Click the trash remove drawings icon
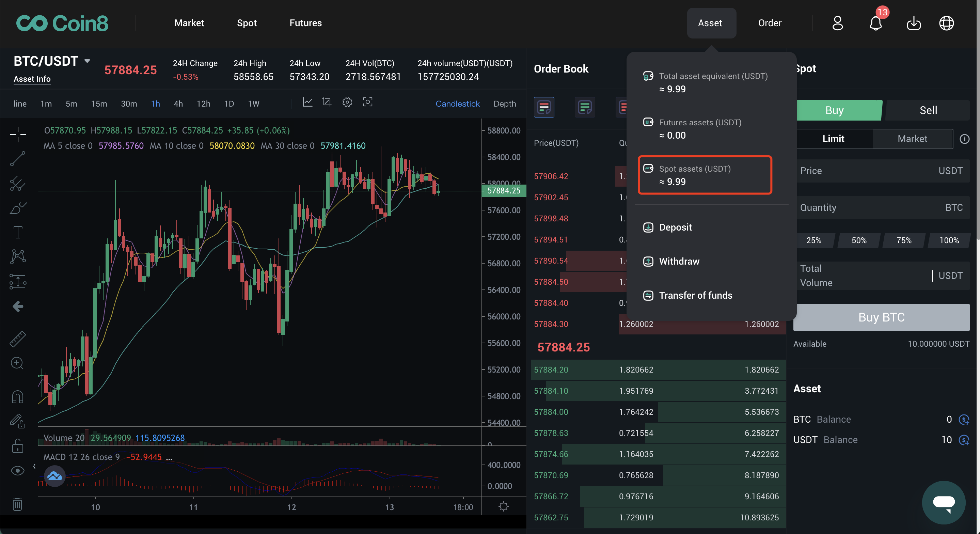Image resolution: width=980 pixels, height=534 pixels. [x=17, y=504]
